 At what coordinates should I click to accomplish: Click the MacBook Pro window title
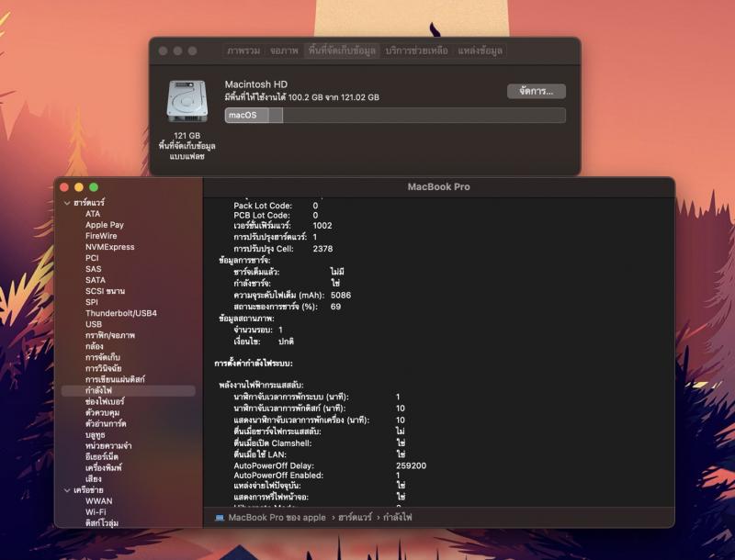tap(439, 187)
